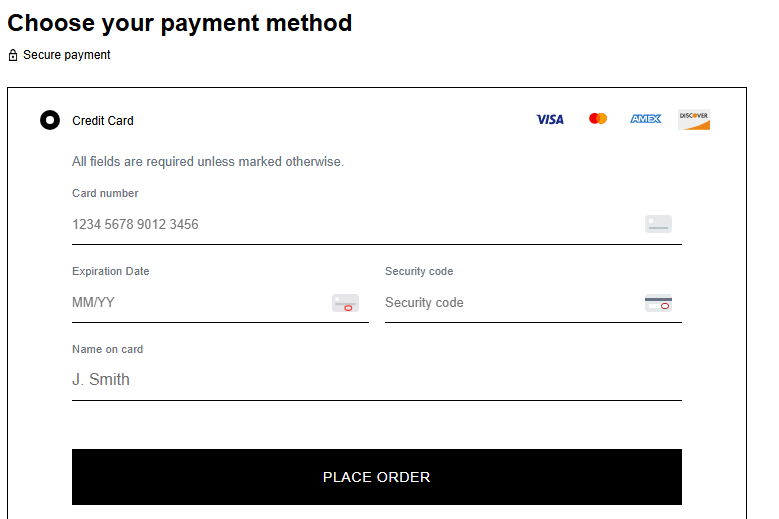Click the Credit Card option label
This screenshot has height=519, width=779.
103,121
